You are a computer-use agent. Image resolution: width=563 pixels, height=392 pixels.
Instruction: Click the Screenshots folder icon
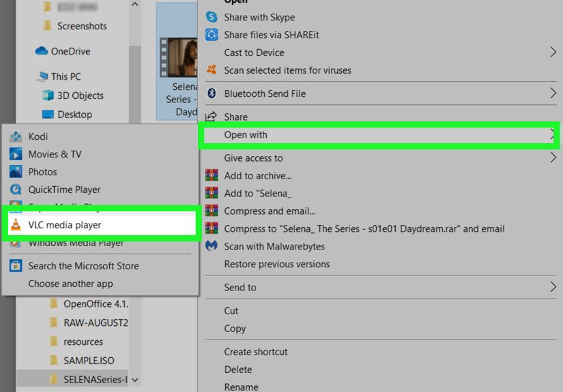pos(47,25)
